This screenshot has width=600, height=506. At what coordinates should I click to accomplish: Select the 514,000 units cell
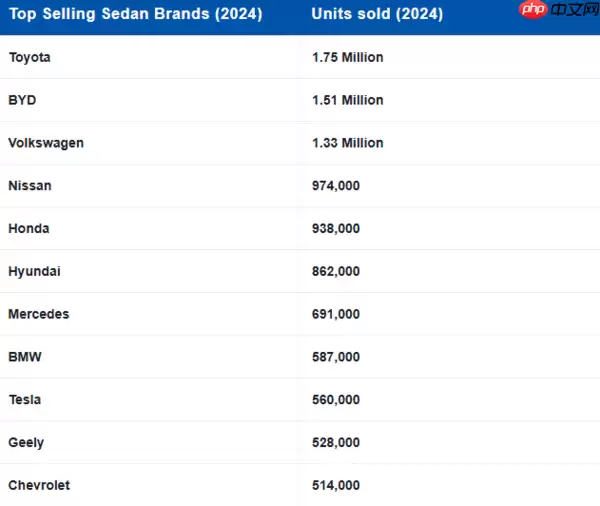[336, 485]
